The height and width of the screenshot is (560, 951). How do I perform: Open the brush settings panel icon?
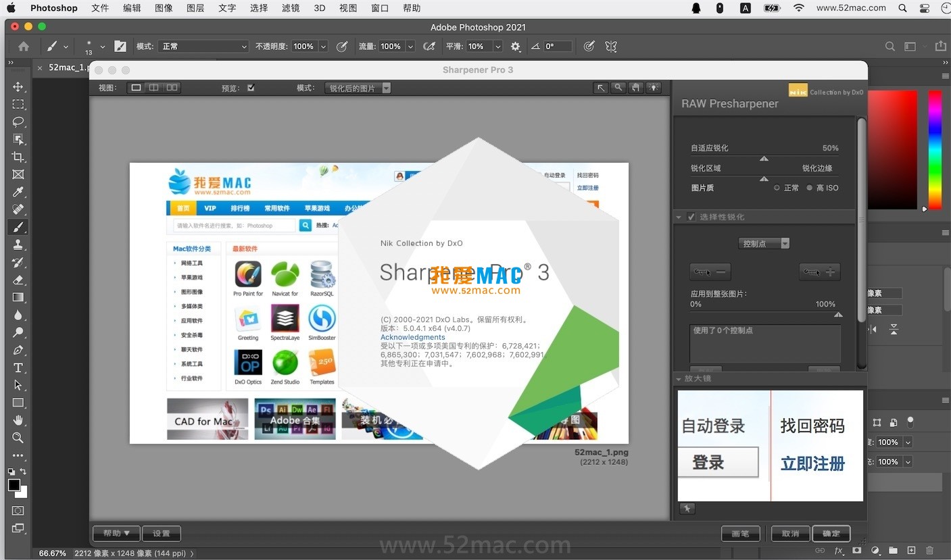pyautogui.click(x=120, y=47)
